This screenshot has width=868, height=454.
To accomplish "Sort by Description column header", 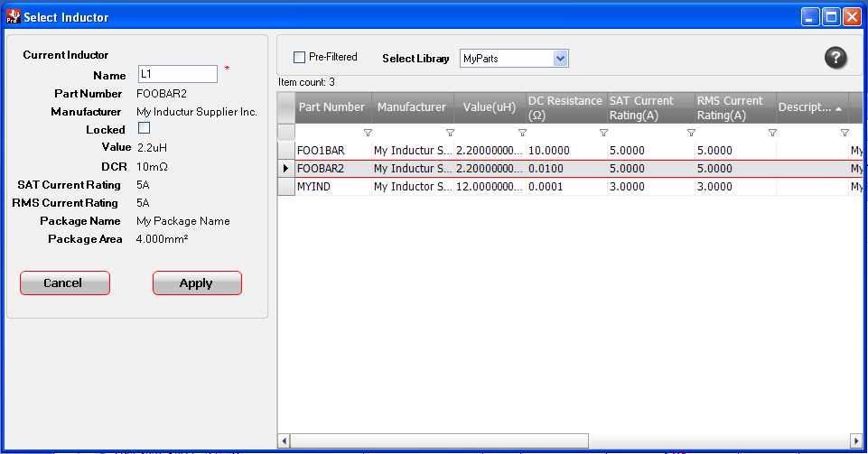I will [x=811, y=107].
